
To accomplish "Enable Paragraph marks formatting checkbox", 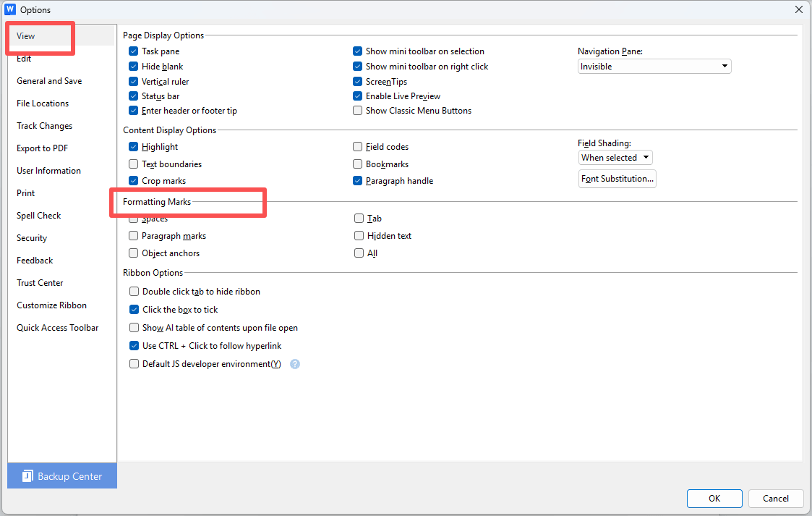I will tap(134, 236).
